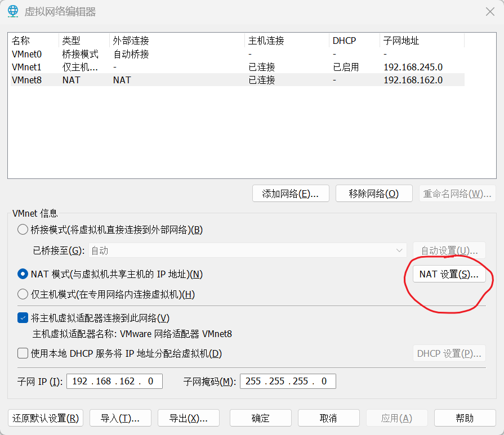Sort by DHCP column header
Viewport: 504px width, 435px height.
coord(355,41)
